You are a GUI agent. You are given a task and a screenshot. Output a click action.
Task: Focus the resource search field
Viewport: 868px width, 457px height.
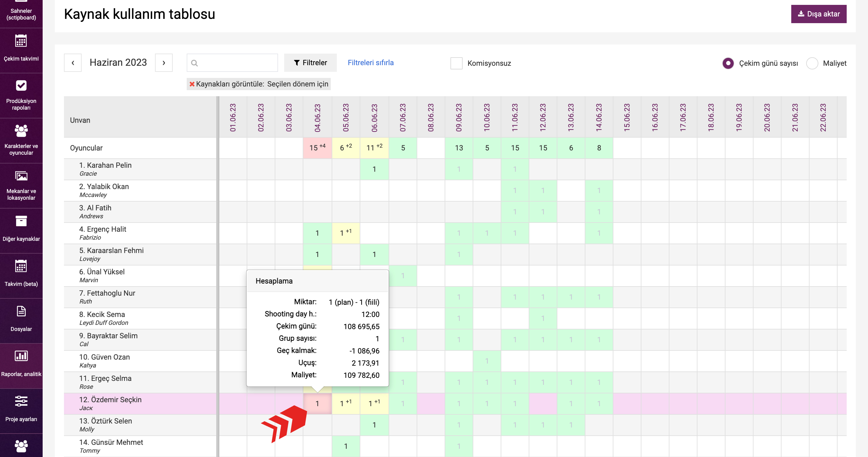tap(232, 63)
